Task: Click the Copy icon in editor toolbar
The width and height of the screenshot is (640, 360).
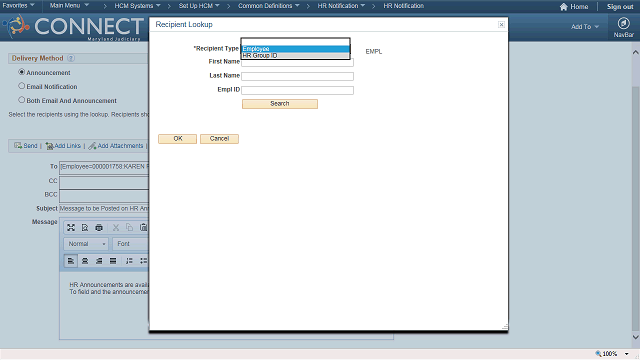Action: [x=129, y=228]
